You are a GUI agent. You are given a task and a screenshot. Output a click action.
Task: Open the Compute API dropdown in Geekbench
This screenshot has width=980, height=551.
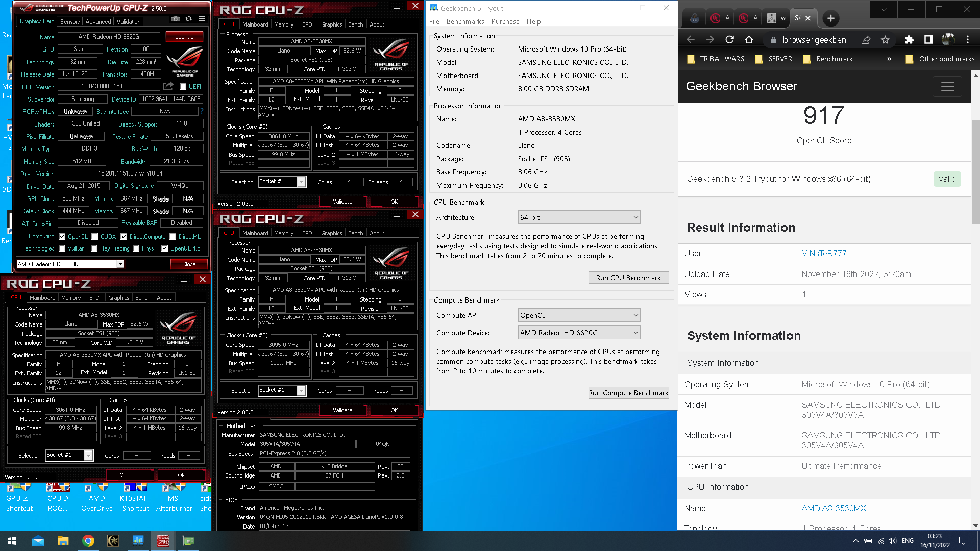pos(579,315)
